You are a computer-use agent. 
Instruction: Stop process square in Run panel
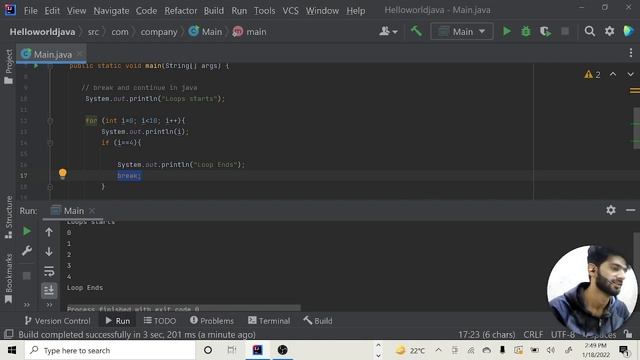click(27, 276)
